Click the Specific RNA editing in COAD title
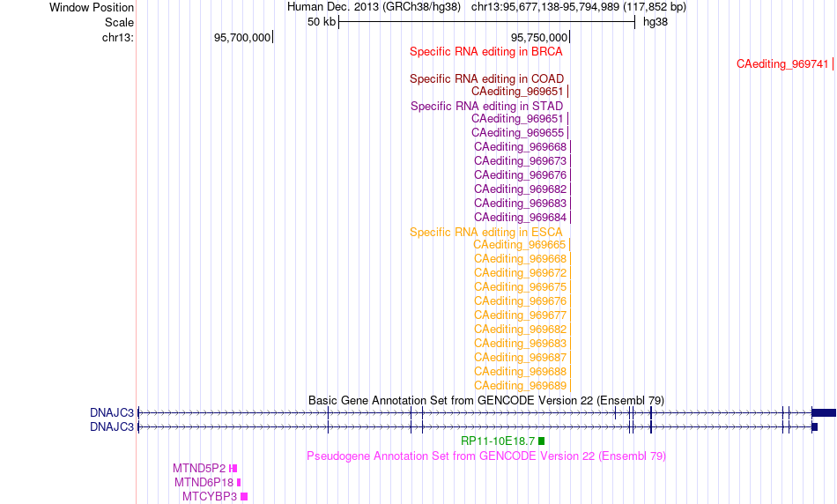 (x=486, y=78)
